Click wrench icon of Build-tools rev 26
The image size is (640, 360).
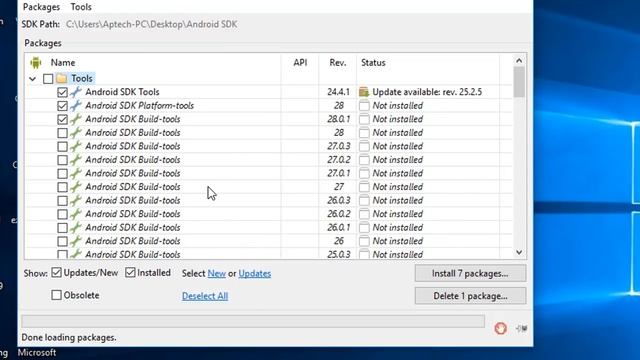[76, 241]
